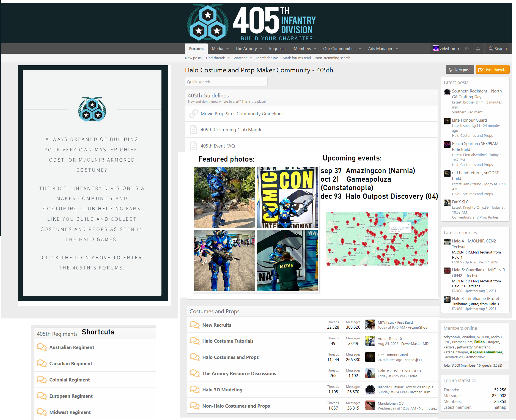Expand the Media menu dropdown arrow

[x=227, y=49]
